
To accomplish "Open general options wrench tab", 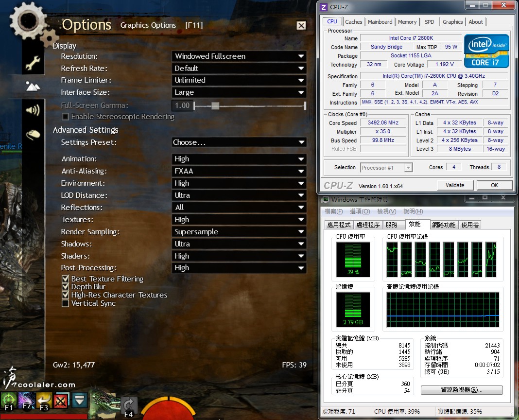I will [x=33, y=63].
